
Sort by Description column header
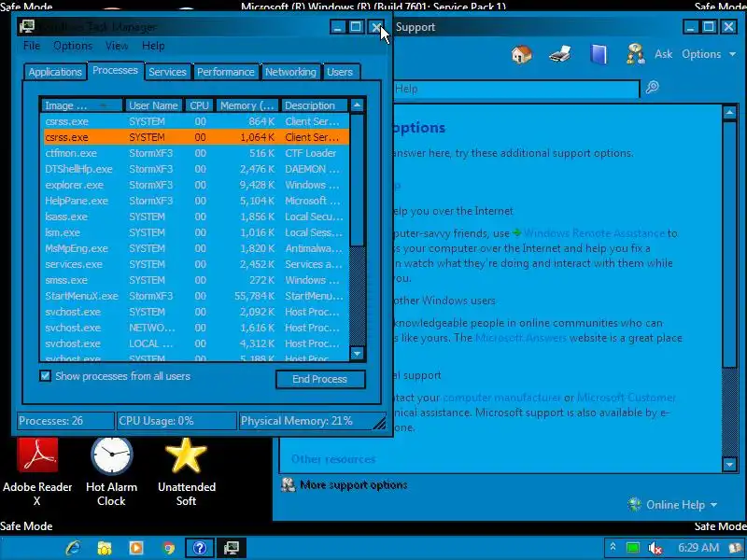point(315,105)
